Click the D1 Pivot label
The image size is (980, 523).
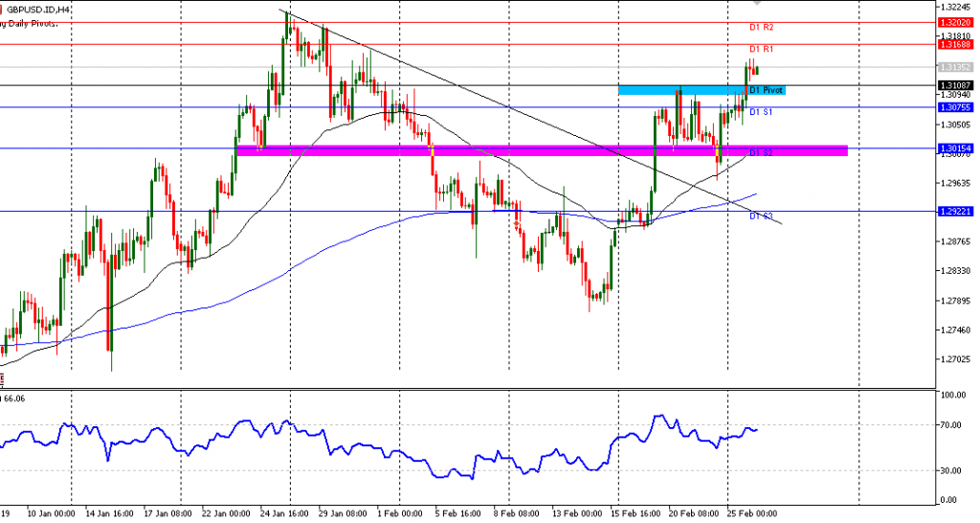click(x=767, y=90)
